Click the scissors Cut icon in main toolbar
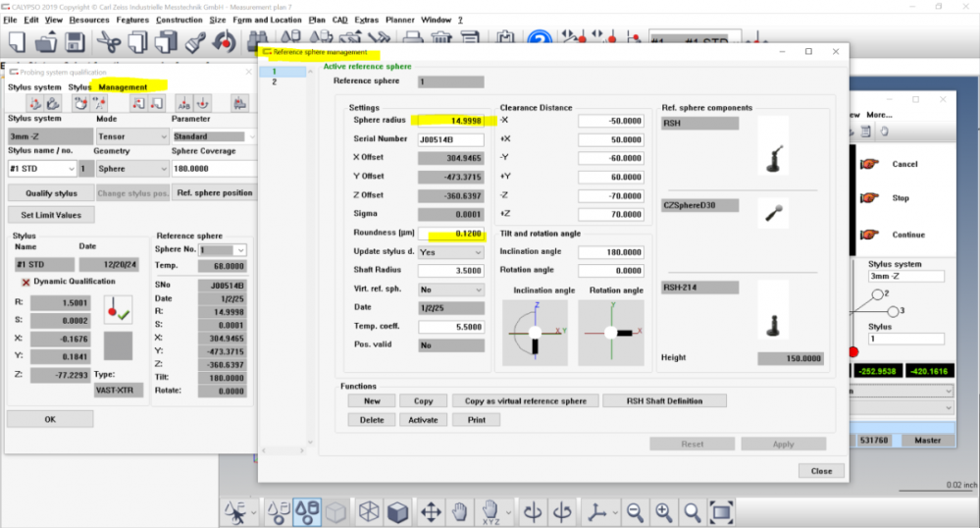The height and width of the screenshot is (528, 980). tap(110, 42)
